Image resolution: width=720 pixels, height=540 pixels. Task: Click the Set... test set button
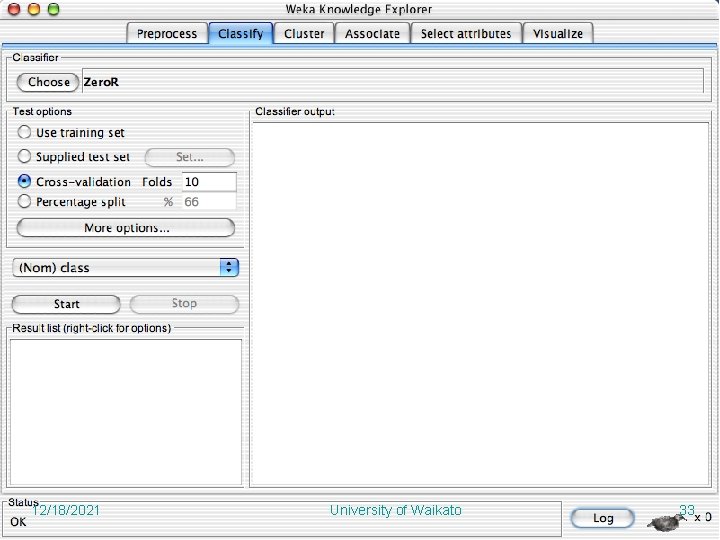(190, 157)
